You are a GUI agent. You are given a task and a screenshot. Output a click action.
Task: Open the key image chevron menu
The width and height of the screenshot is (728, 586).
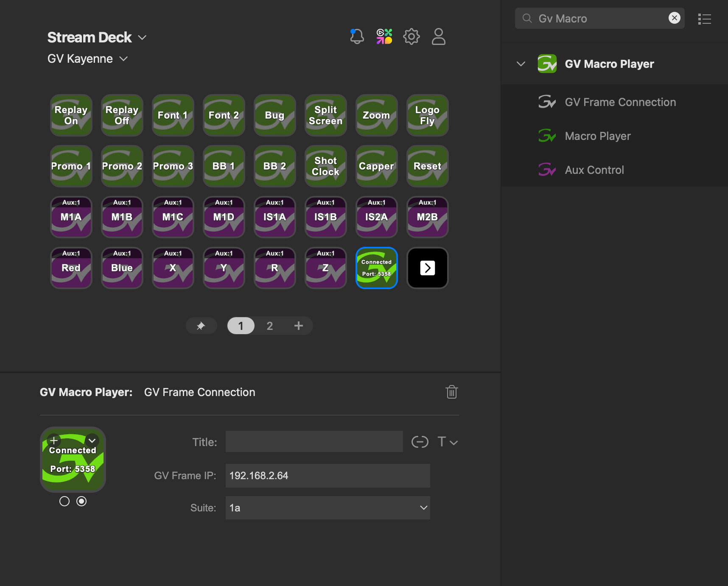(x=92, y=441)
